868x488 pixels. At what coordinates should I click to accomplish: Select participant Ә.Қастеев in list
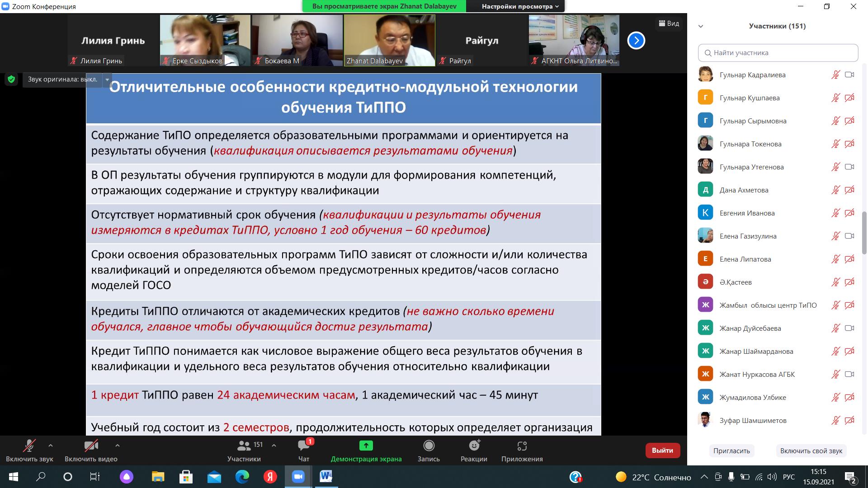click(x=778, y=282)
